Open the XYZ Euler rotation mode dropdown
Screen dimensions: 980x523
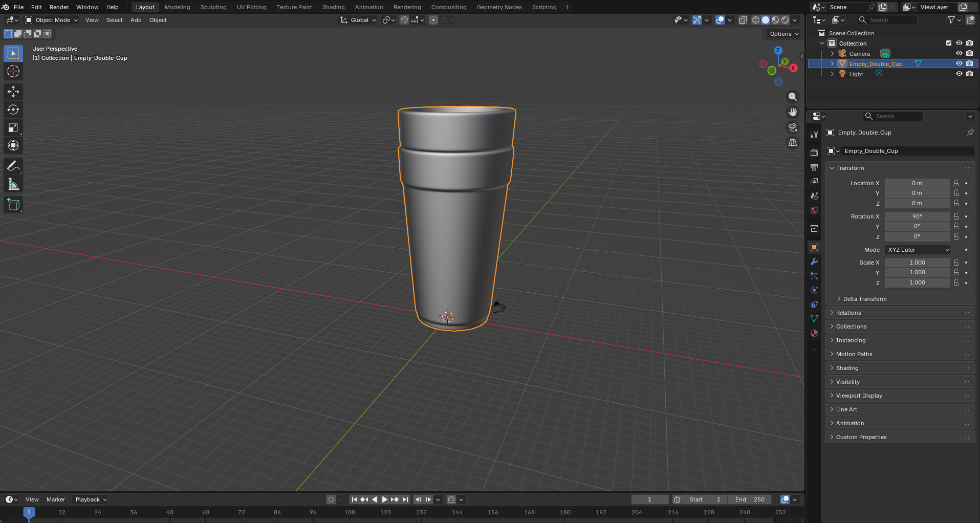click(918, 250)
